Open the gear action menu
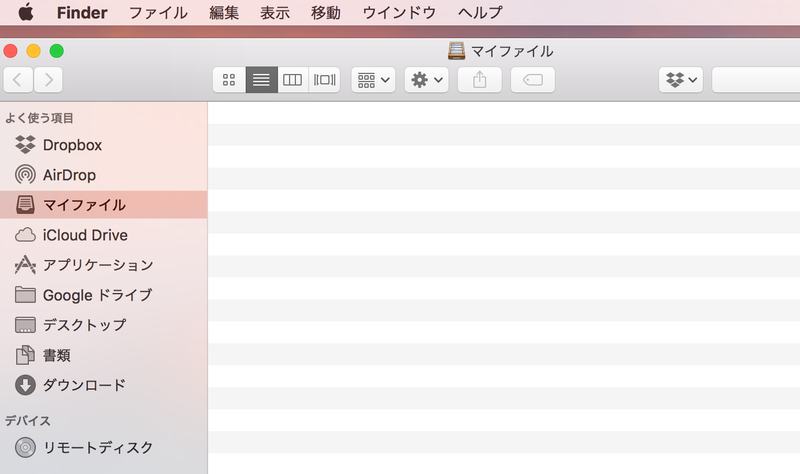This screenshot has height=474, width=800. [x=427, y=80]
